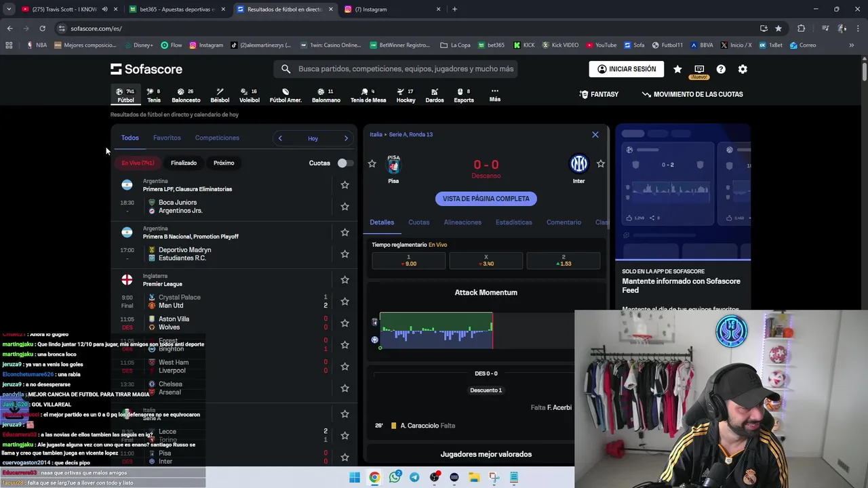Open the Chrome tab search dropdown
Screen dimensions: 868x488
[x=9, y=9]
